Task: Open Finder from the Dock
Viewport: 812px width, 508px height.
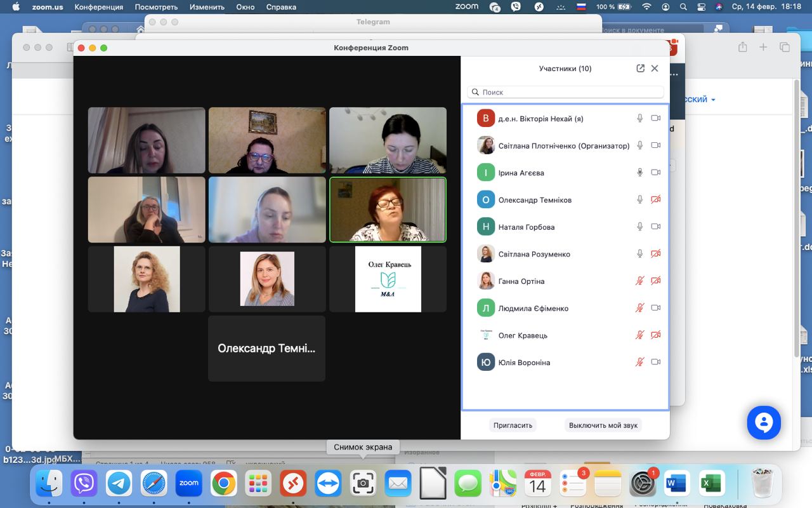Action: pyautogui.click(x=49, y=484)
